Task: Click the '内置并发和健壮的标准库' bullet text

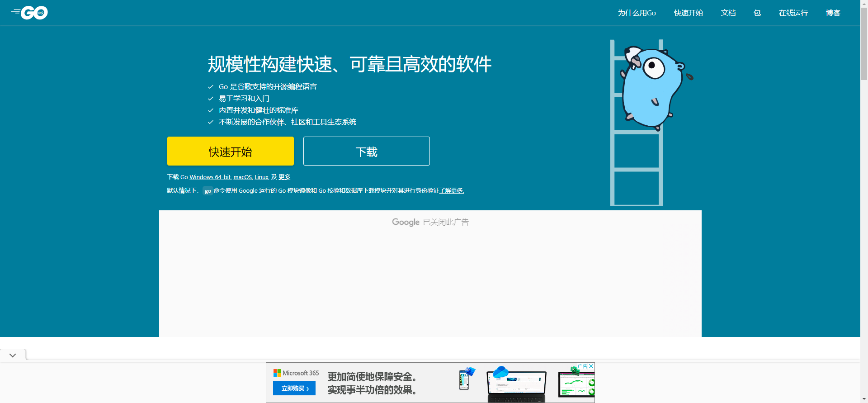Action: [x=259, y=110]
